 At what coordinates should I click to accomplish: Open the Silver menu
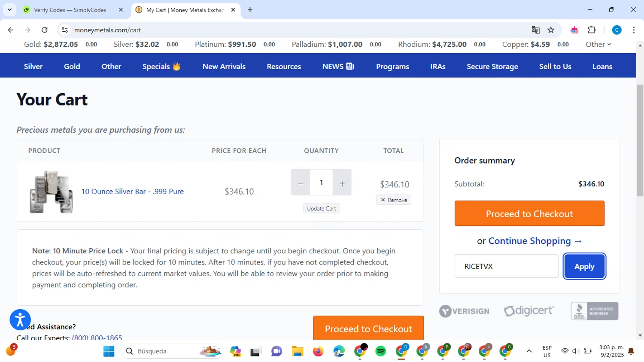33,67
